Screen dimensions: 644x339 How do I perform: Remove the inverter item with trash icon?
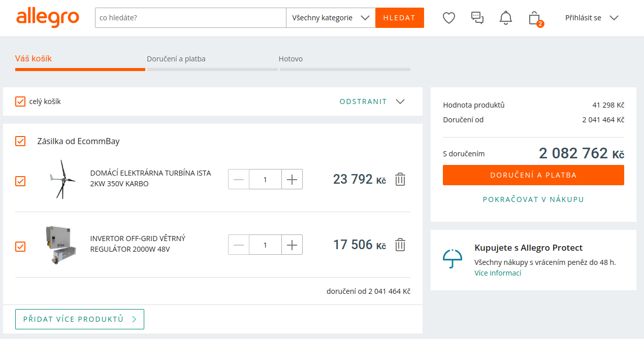(400, 245)
